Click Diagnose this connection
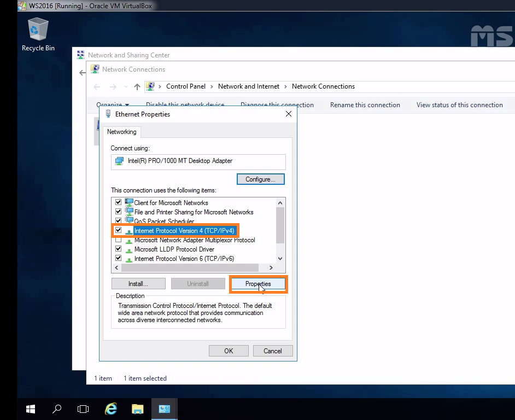Viewport: 515px width, 420px height. (277, 105)
